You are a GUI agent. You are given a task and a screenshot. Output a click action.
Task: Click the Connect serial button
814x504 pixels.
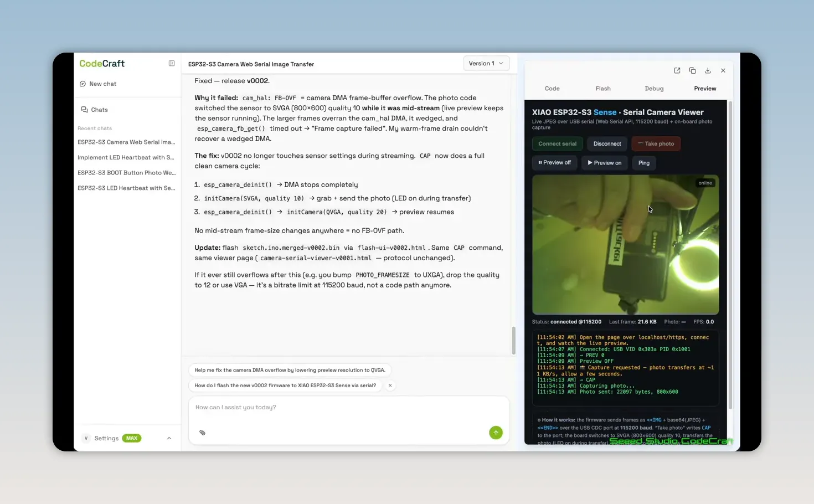(557, 144)
